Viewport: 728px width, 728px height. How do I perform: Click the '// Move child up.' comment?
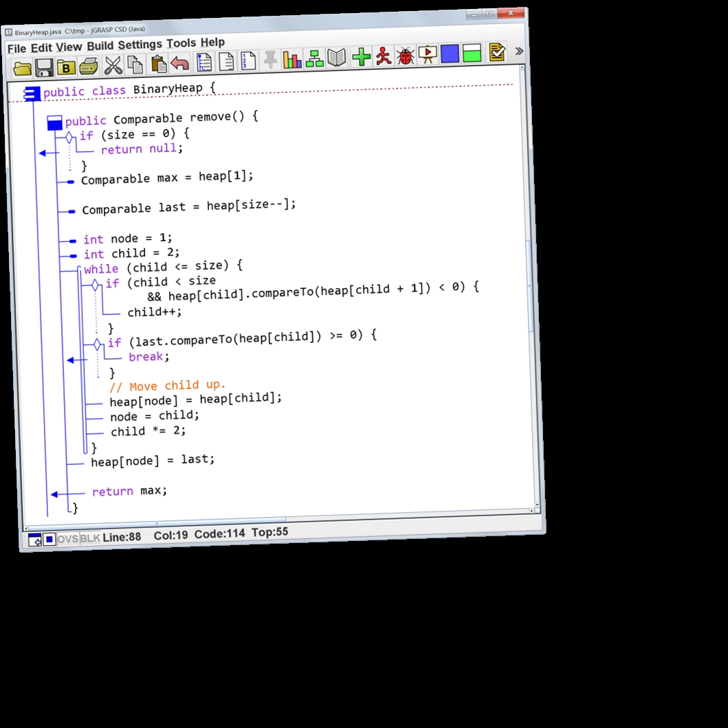pyautogui.click(x=168, y=386)
